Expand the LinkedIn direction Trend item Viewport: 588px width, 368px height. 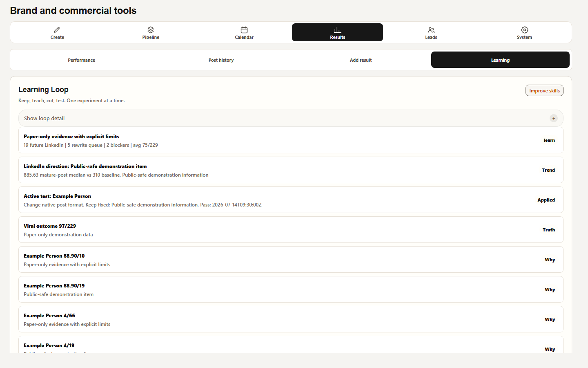291,170
